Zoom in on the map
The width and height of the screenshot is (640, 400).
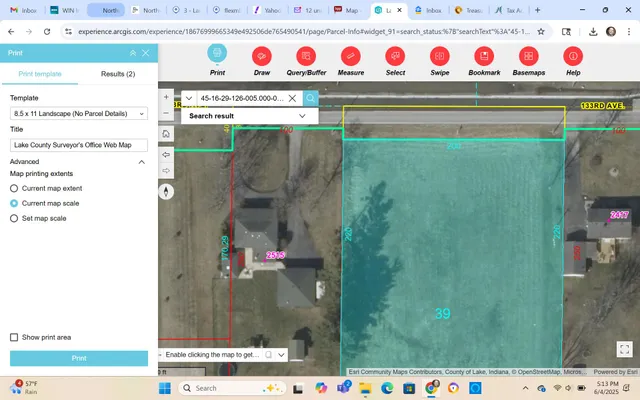tap(166, 97)
